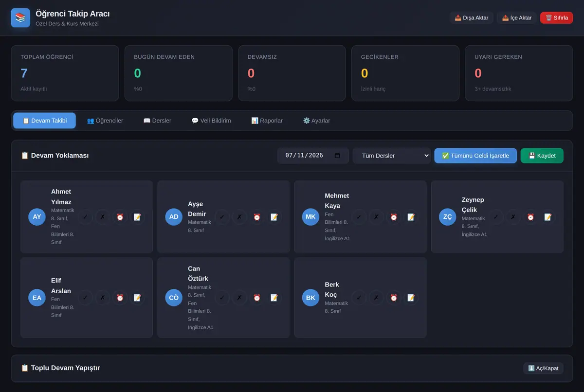Click Tümünü Geldi İşaretle button
Viewport: 584px width, 392px height.
475,156
